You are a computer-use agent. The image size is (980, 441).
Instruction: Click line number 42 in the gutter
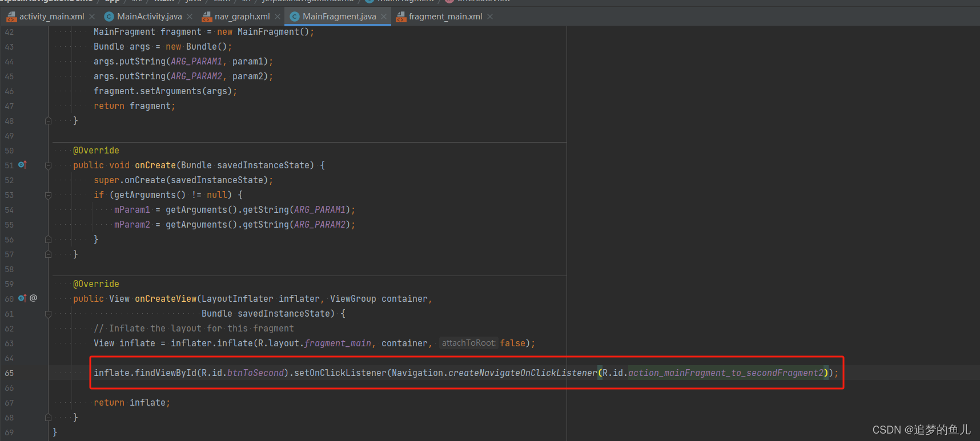point(9,32)
